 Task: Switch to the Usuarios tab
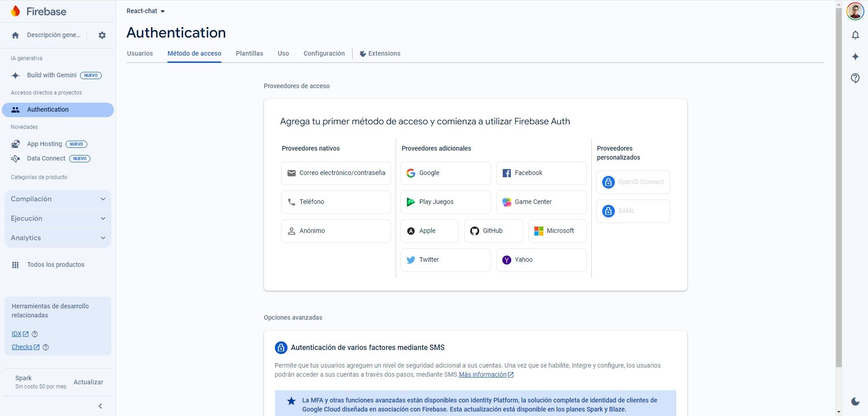(140, 53)
